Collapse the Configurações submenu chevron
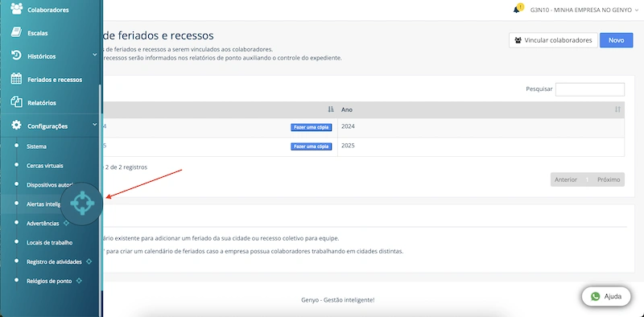 [x=94, y=125]
